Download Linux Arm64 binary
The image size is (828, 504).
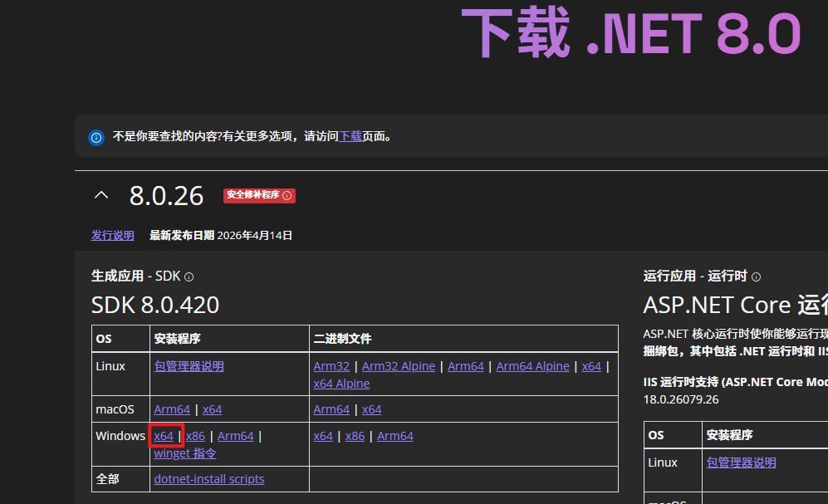pyautogui.click(x=466, y=366)
